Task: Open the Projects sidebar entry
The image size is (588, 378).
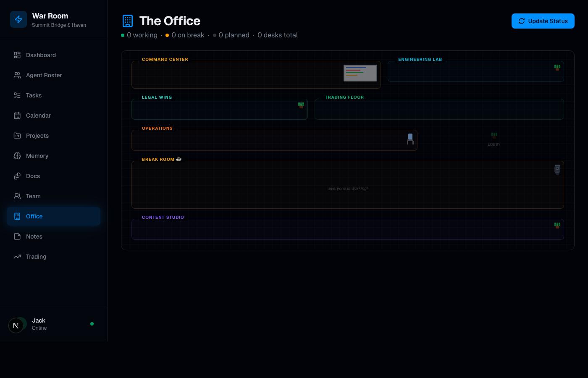Action: (37, 136)
